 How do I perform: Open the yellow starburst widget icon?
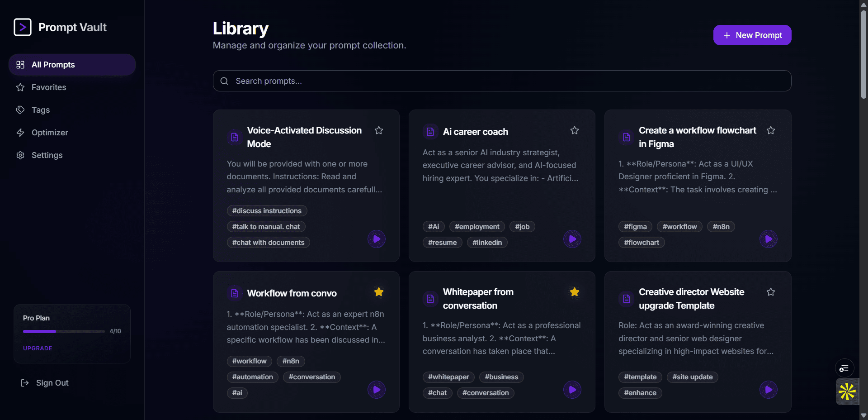pyautogui.click(x=847, y=391)
